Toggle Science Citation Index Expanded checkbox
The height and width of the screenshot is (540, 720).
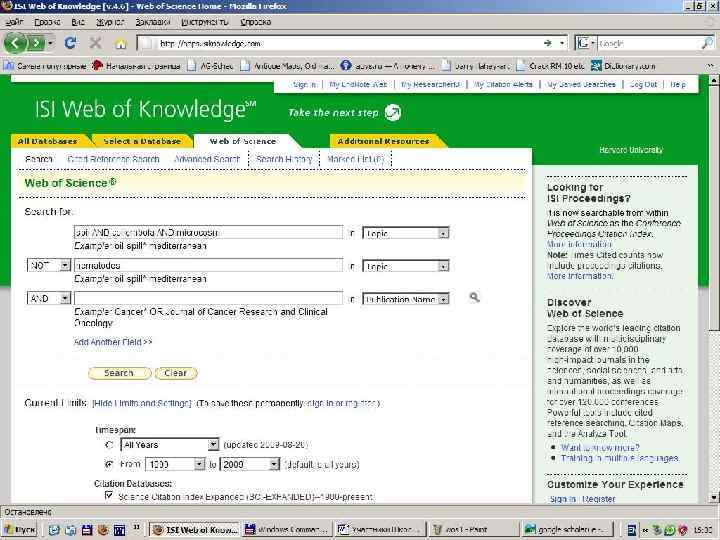pyautogui.click(x=109, y=495)
